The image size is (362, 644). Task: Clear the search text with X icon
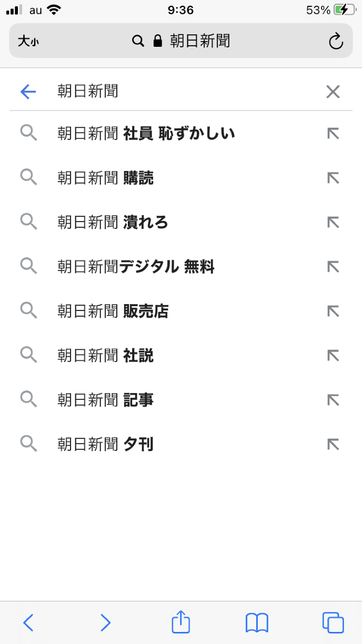point(333,92)
